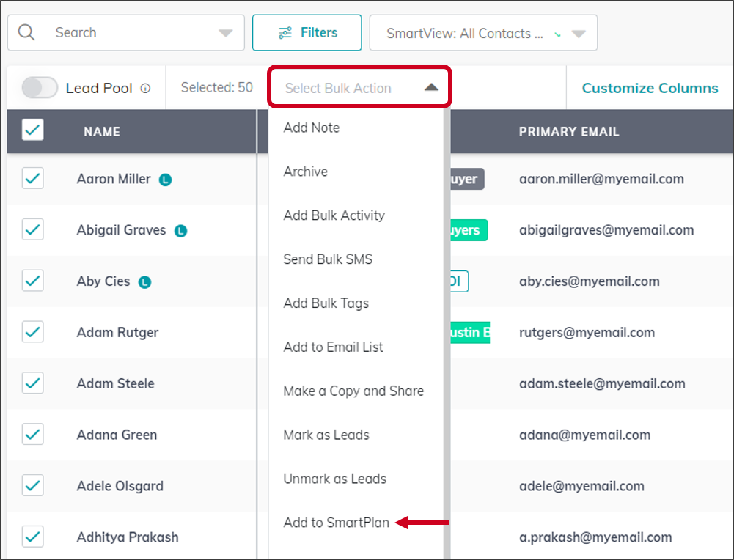This screenshot has height=560, width=734.
Task: Click the green tag on Abigail Graves' row
Action: click(x=469, y=230)
